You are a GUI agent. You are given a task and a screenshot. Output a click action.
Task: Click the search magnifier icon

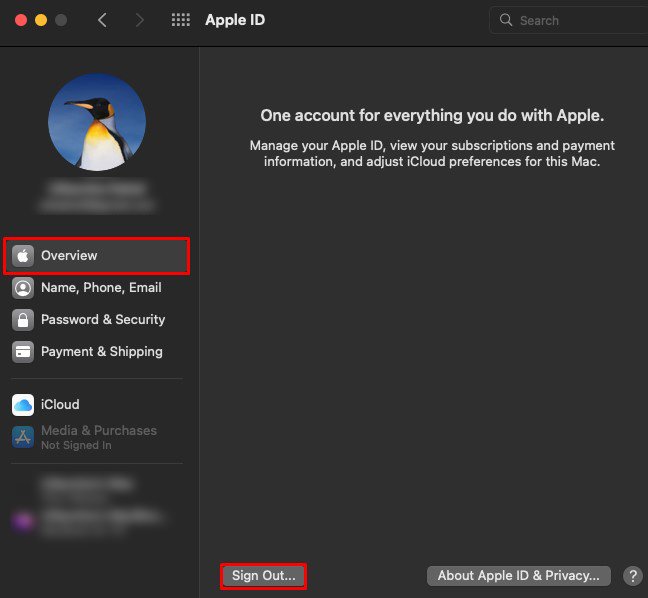506,20
